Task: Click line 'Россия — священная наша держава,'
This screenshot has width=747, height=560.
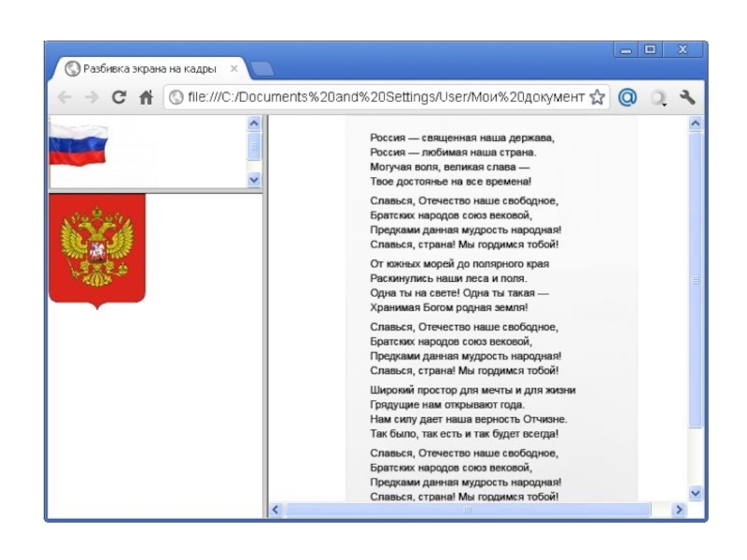Action: [x=462, y=138]
